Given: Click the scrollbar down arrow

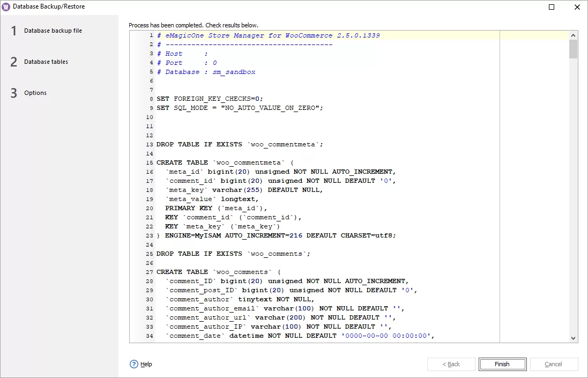Looking at the screenshot, I should 572,338.
